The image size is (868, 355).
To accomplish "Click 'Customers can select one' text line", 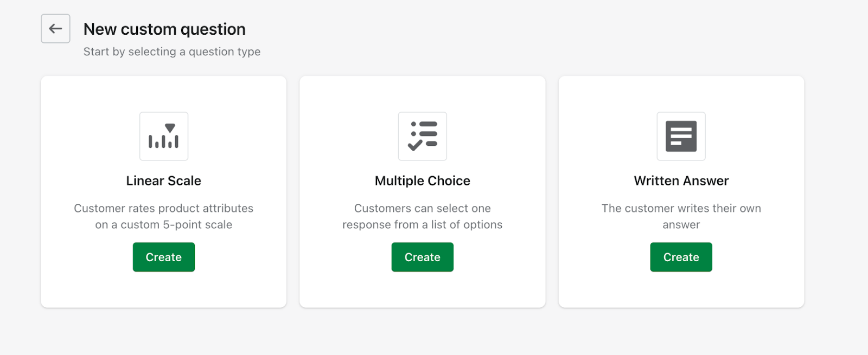I will [x=423, y=209].
